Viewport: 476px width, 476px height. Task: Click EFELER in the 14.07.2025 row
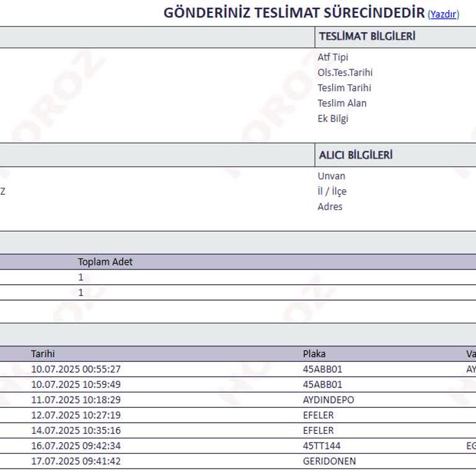pyautogui.click(x=318, y=431)
